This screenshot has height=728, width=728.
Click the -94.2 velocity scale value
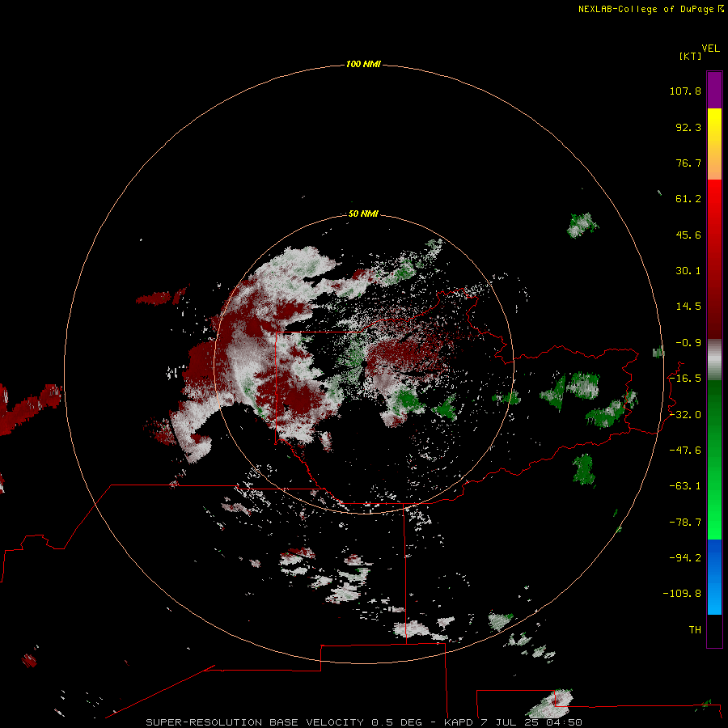point(685,558)
